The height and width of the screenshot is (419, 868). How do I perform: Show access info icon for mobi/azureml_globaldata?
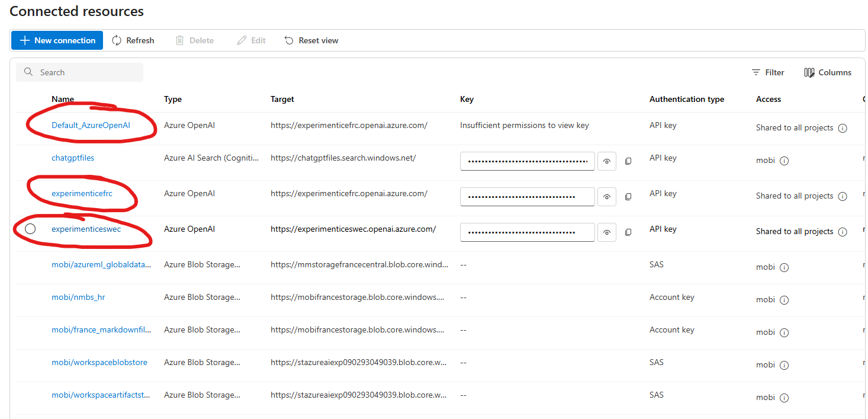785,267
